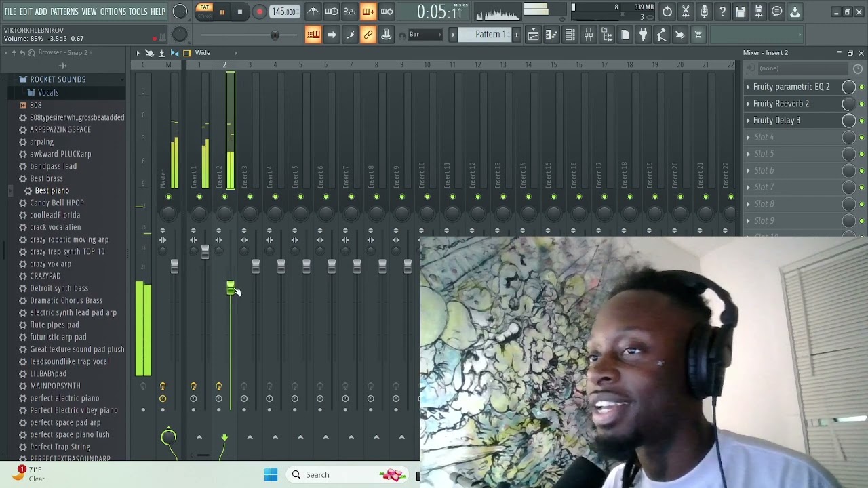Open the Mixer view icon in toolbar
Image resolution: width=868 pixels, height=488 pixels.
pyautogui.click(x=588, y=35)
